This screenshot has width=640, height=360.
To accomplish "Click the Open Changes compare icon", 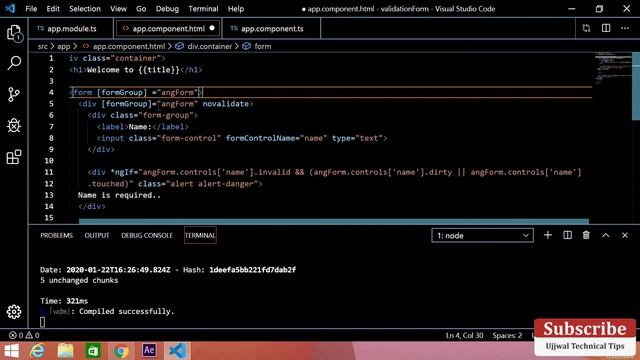I will coord(587,28).
